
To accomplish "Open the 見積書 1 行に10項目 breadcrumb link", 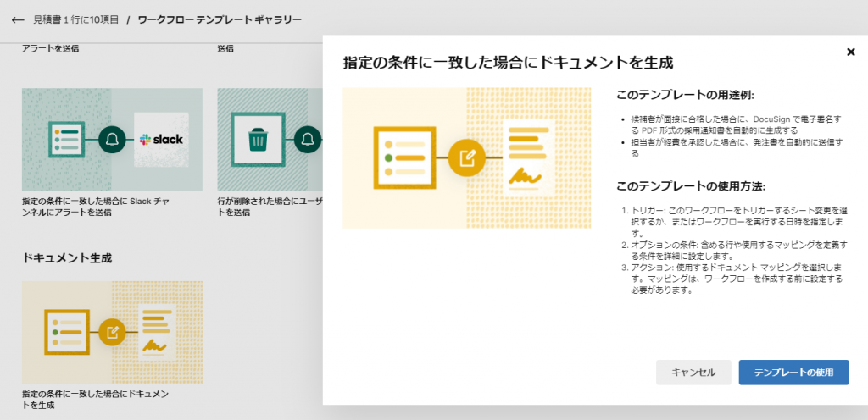I will [75, 19].
